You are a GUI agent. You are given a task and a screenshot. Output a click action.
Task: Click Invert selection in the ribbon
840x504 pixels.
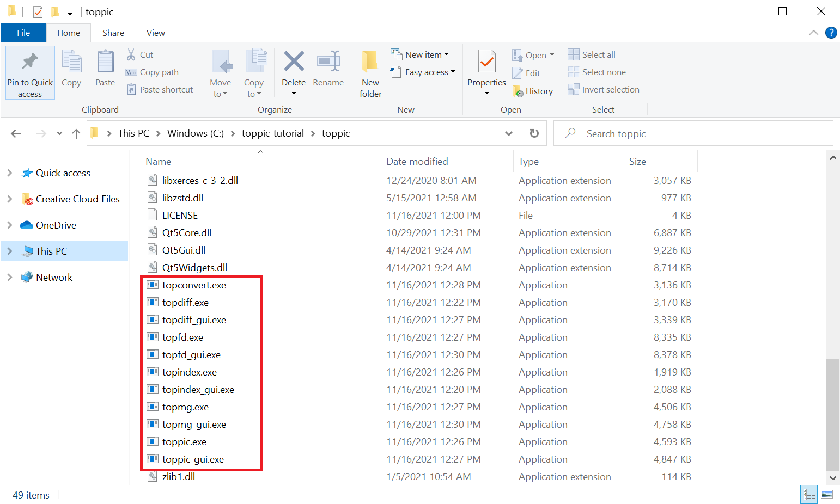(610, 90)
